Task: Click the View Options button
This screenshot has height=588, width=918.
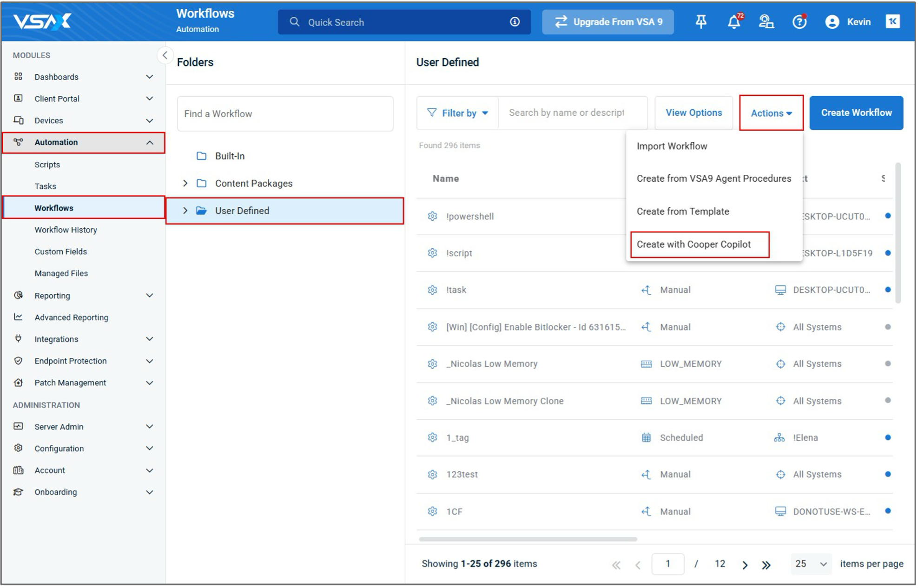Action: [x=693, y=113]
